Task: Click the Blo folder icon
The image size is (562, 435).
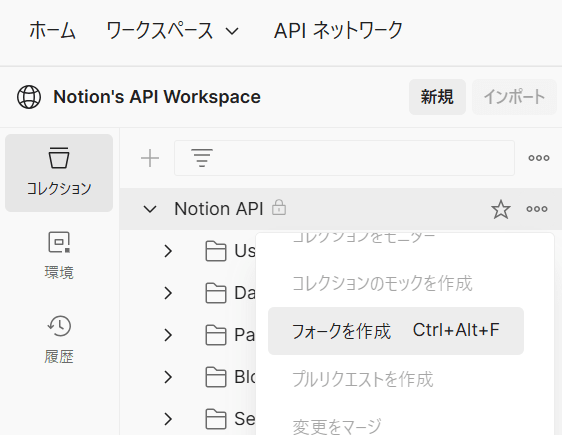Action: 216,377
